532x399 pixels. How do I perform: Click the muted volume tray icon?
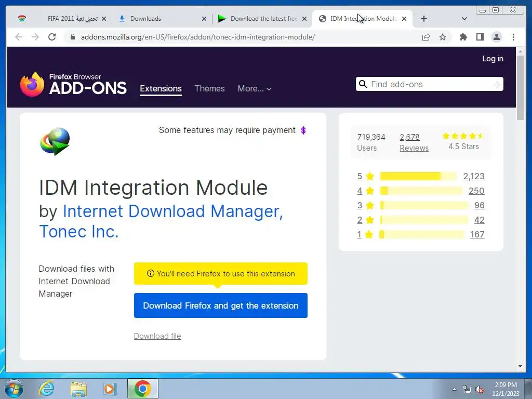tap(480, 390)
